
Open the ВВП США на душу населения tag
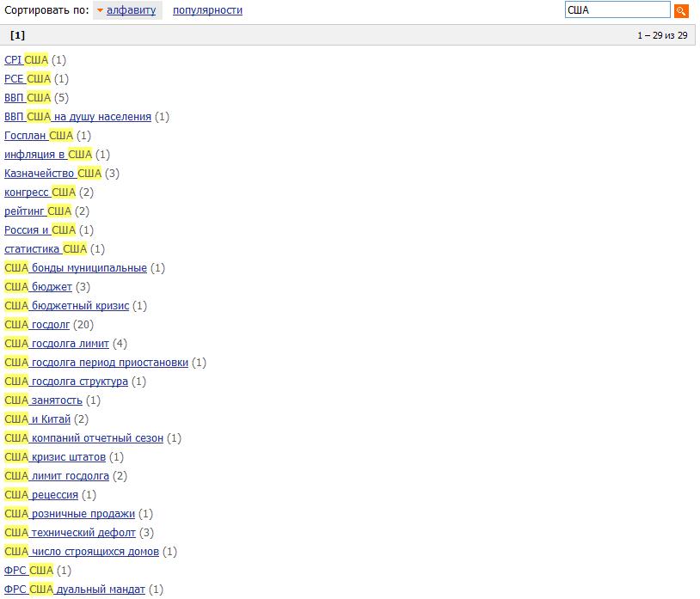(x=77, y=117)
